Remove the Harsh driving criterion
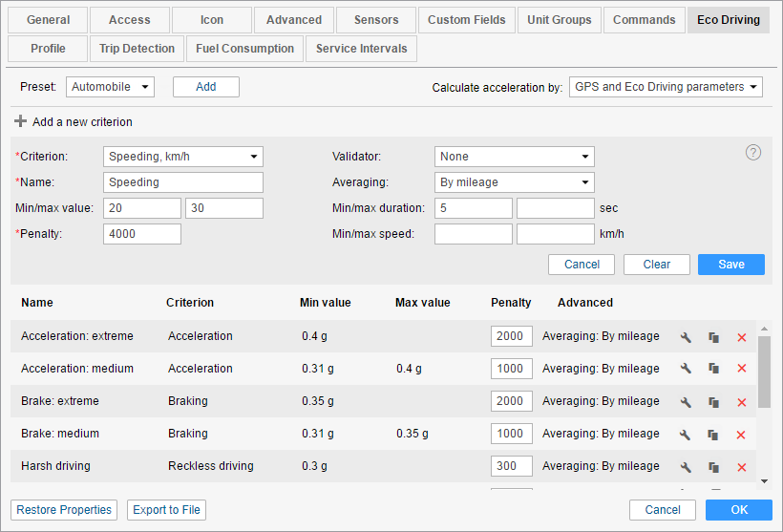This screenshot has height=532, width=783. tap(741, 467)
